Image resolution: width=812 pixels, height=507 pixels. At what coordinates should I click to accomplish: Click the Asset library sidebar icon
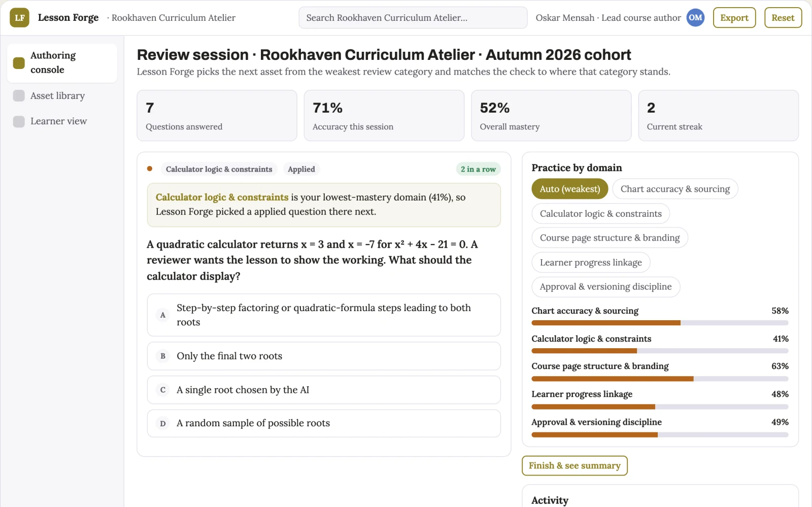[x=19, y=96]
